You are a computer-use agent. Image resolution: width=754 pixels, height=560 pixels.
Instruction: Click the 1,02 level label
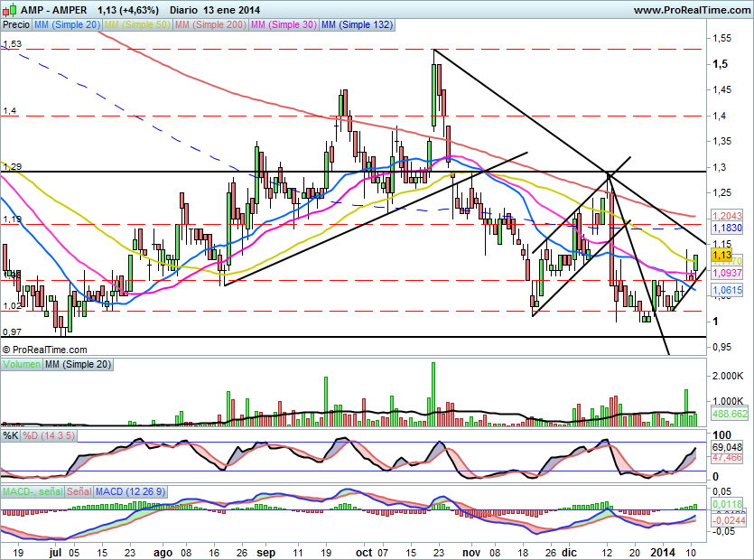(12, 305)
